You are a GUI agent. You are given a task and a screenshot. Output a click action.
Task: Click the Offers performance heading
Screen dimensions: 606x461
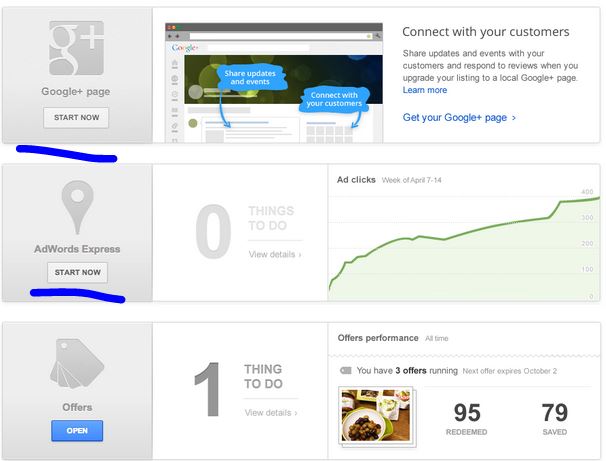pos(378,338)
